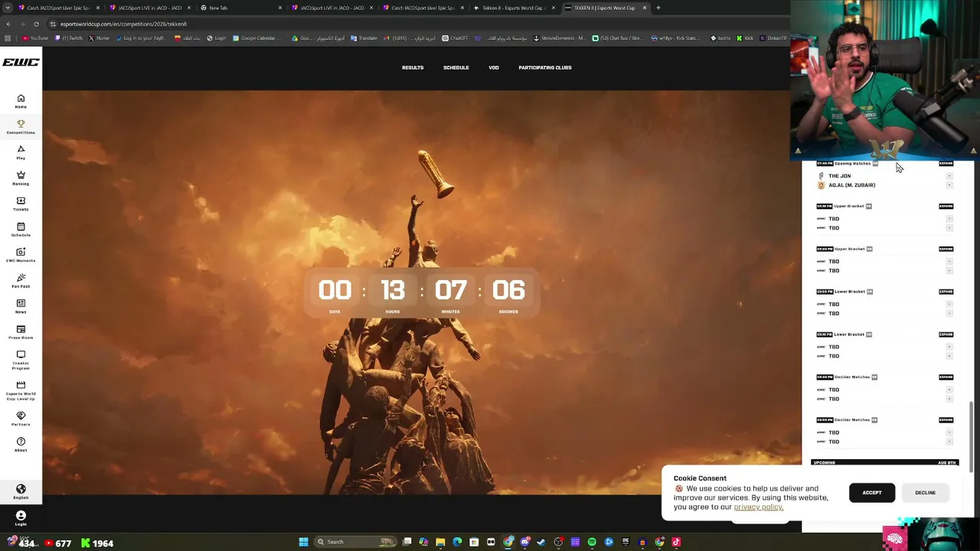Expand the last Decider Matches entry

(946, 420)
